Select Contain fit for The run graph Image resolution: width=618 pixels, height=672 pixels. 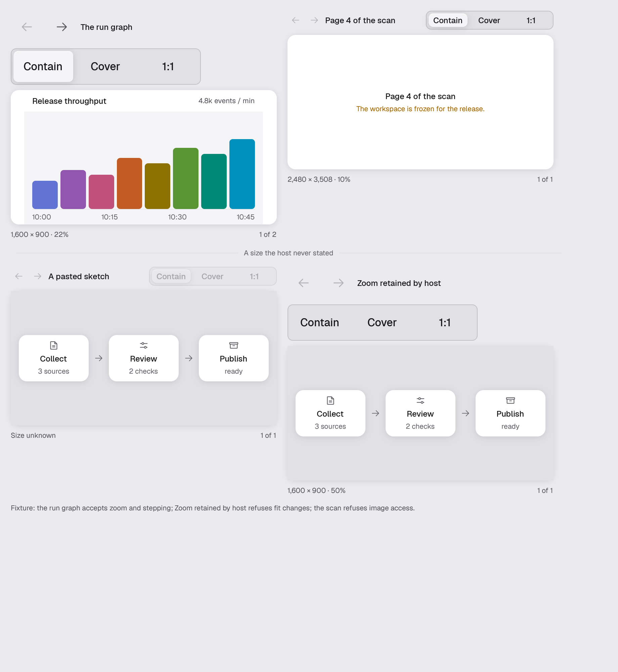click(x=43, y=67)
